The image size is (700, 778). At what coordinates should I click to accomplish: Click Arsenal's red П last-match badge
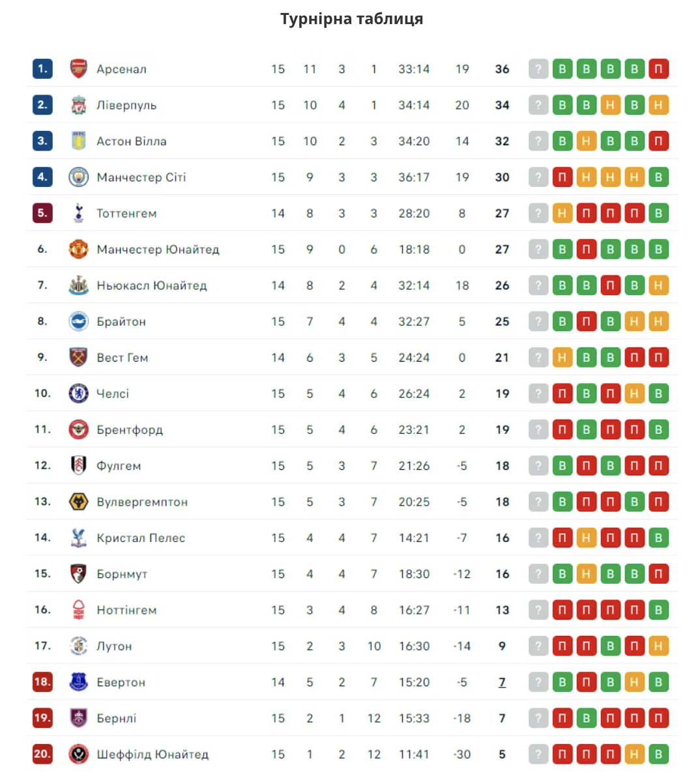(658, 69)
